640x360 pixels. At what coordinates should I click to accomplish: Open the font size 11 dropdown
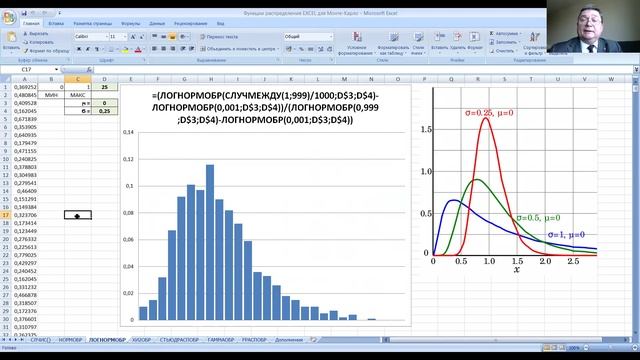125,37
